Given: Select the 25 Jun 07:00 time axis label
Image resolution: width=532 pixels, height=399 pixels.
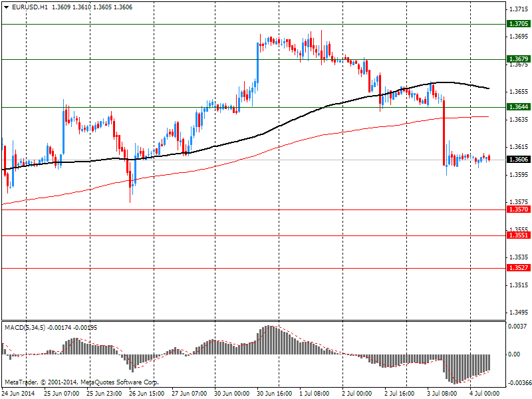Looking at the screenshot, I should 61,394.
